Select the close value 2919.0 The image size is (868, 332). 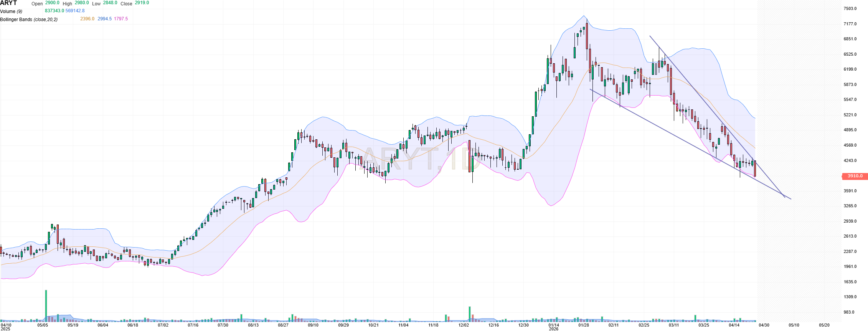[x=142, y=3]
